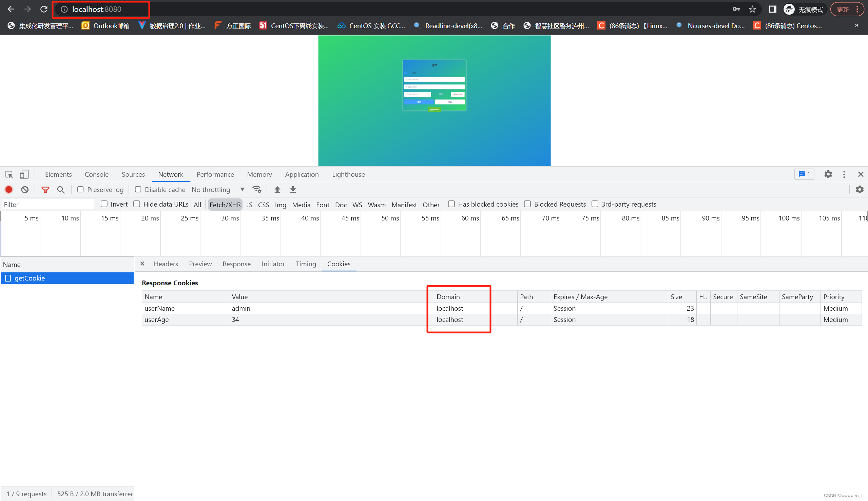Open the Headers tab of the request

tap(166, 264)
